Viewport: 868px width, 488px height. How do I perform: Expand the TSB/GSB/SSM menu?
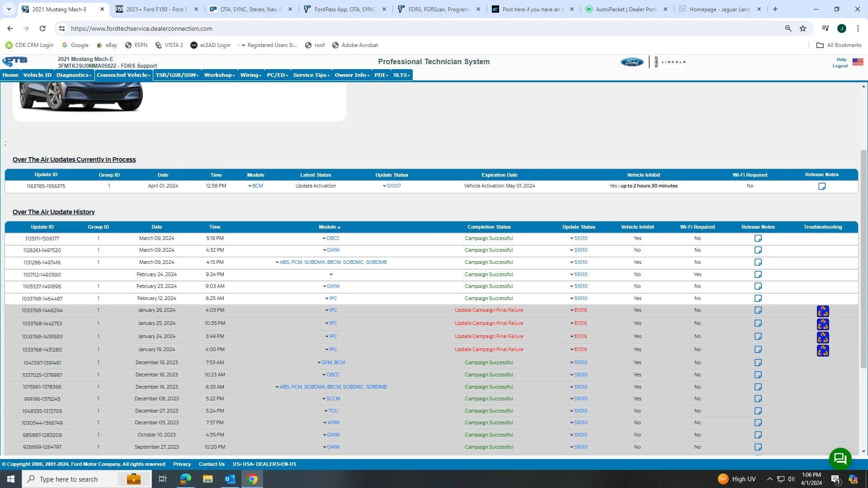click(x=177, y=75)
